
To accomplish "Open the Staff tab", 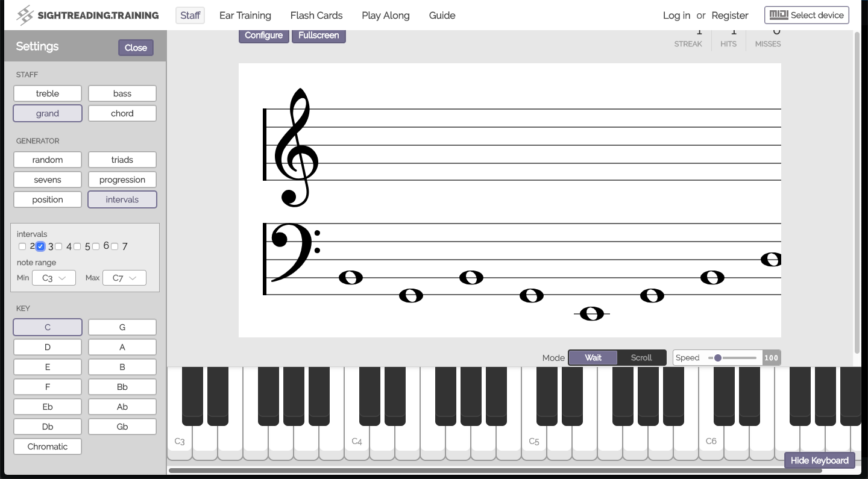I will click(190, 15).
